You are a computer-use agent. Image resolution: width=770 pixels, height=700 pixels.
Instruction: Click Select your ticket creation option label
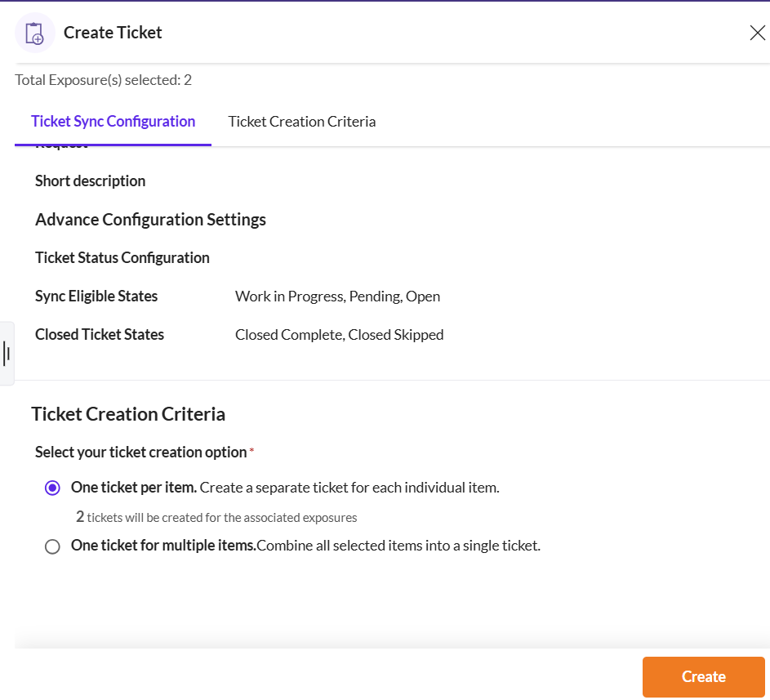point(141,452)
